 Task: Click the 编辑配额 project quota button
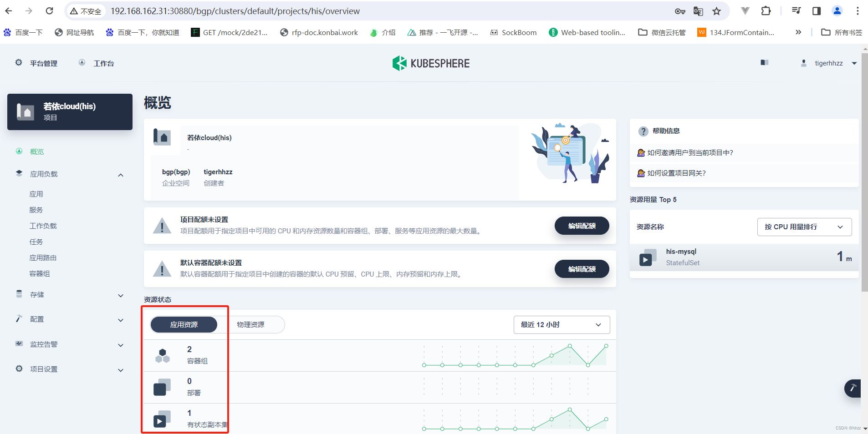(582, 226)
